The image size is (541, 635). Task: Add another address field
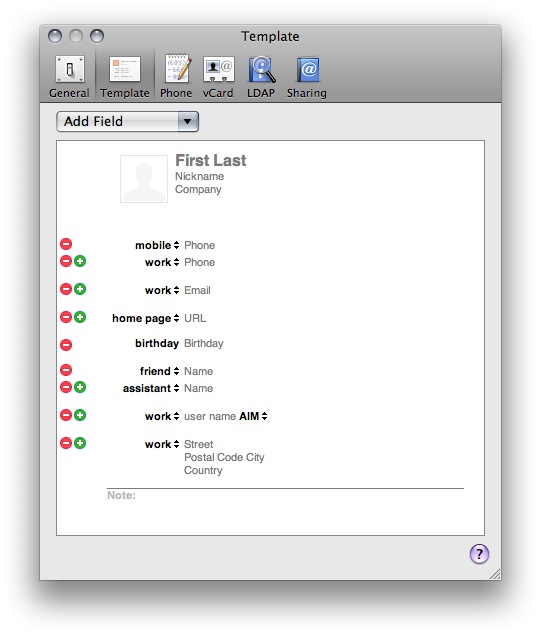pos(80,443)
